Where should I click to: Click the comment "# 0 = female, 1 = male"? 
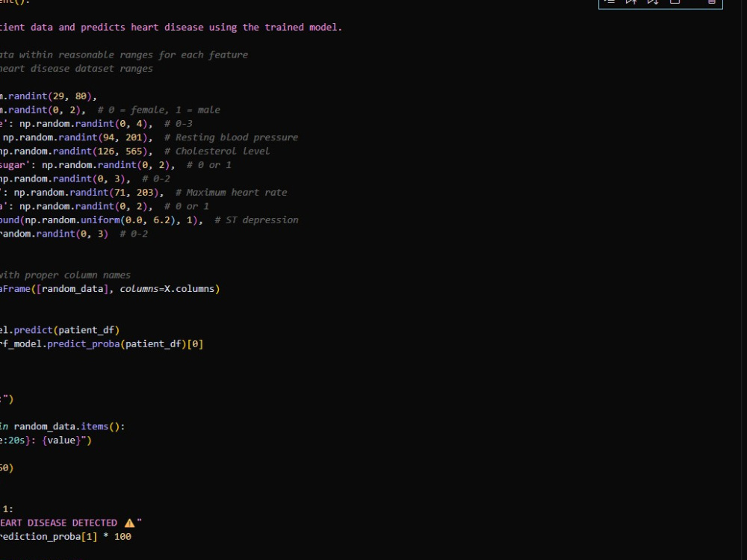click(x=158, y=110)
